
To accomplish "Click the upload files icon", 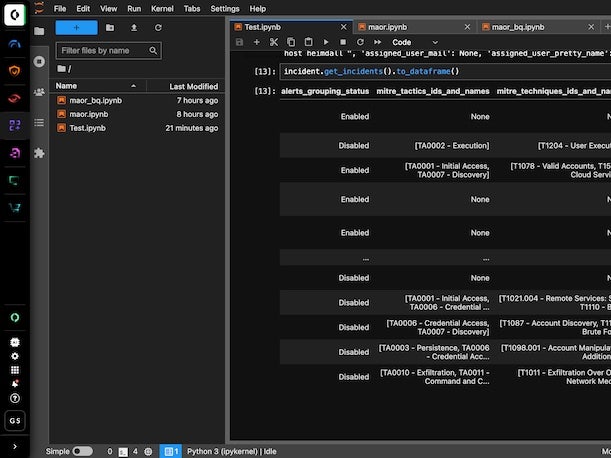I will point(134,28).
